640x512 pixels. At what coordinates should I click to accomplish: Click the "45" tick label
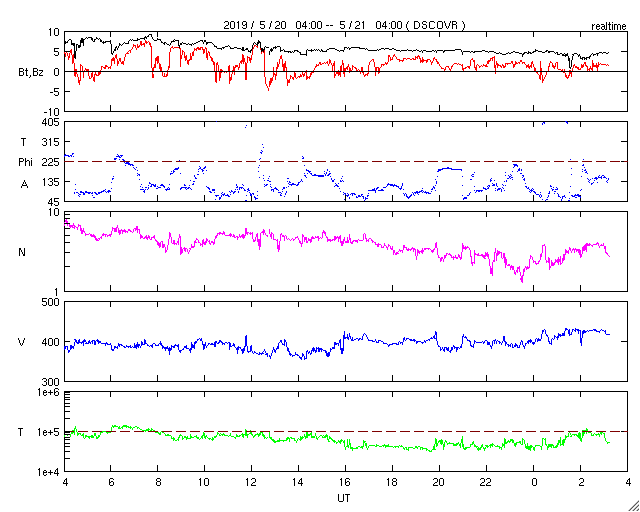pos(53,202)
